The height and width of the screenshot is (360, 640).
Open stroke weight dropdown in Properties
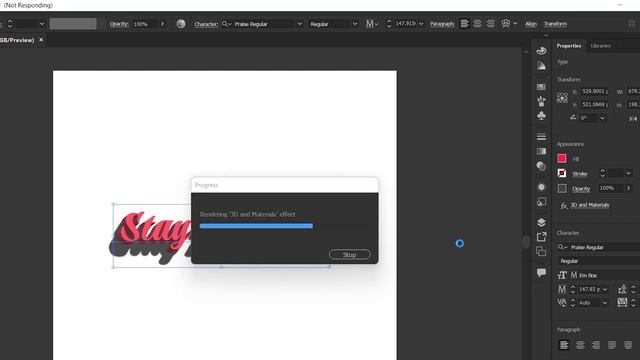click(x=629, y=173)
